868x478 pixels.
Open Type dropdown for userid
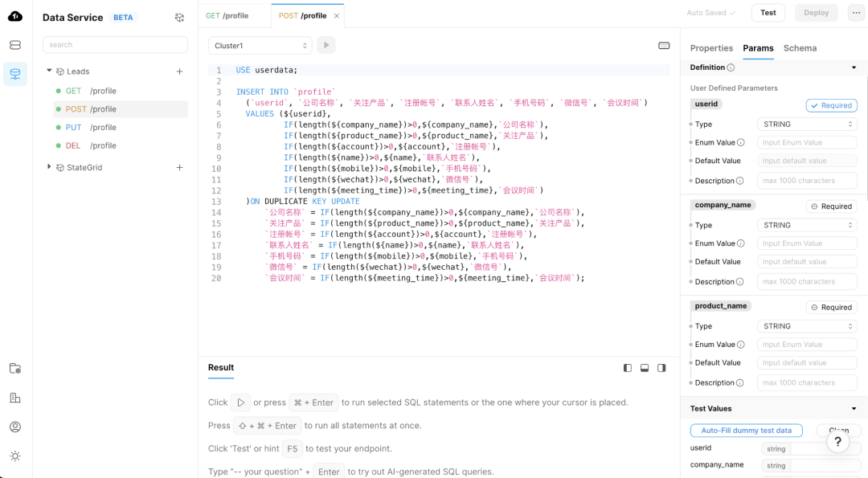click(807, 125)
